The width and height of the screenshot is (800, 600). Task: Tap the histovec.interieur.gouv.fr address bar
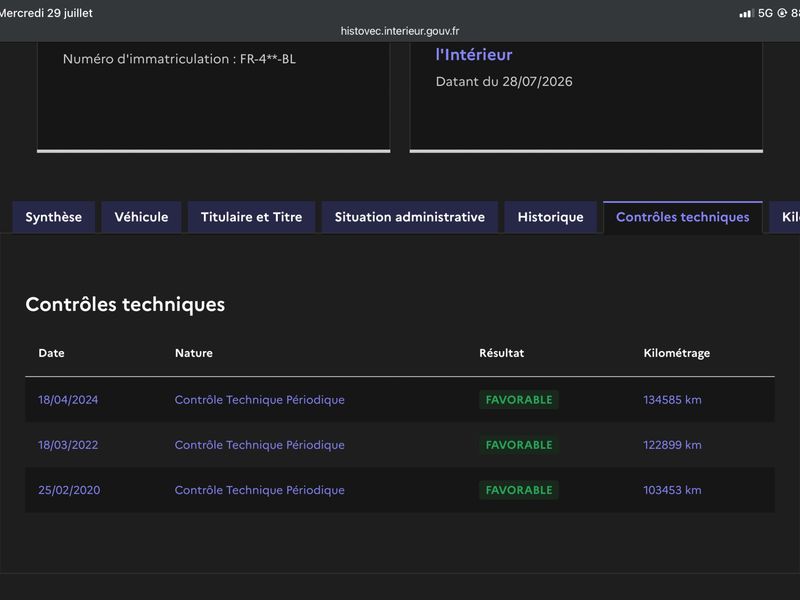(x=400, y=31)
